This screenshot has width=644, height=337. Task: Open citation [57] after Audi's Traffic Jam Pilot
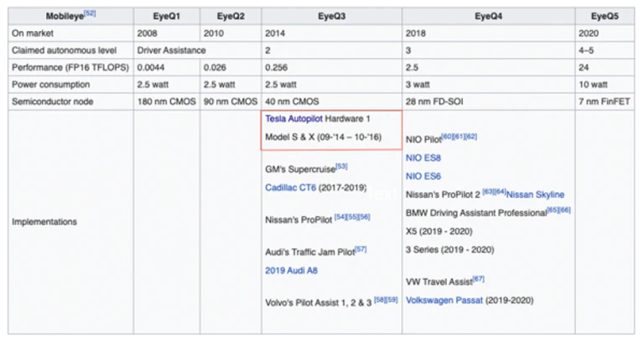[x=361, y=249]
